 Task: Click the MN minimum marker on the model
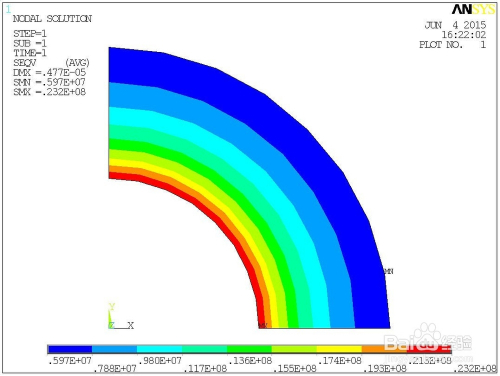pyautogui.click(x=389, y=271)
